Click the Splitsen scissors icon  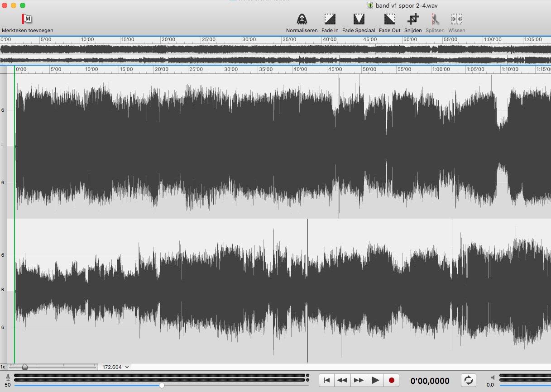click(x=435, y=19)
